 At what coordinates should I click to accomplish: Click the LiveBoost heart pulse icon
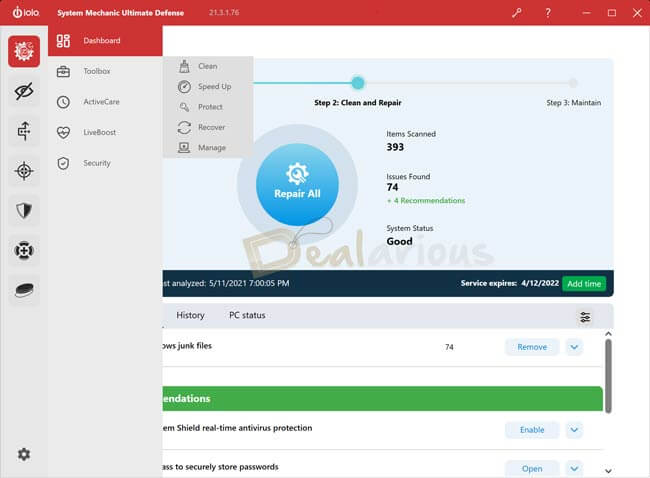point(63,133)
